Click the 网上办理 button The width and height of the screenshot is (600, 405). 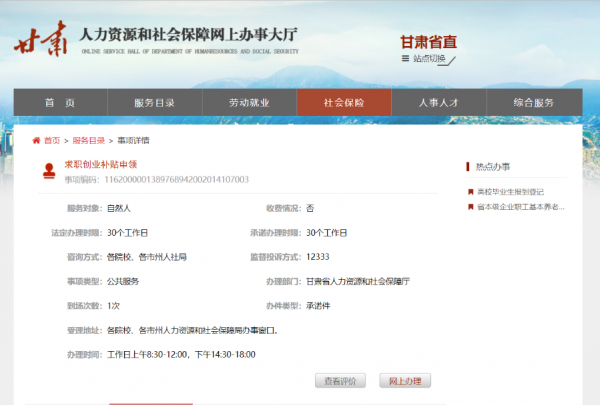coord(405,381)
